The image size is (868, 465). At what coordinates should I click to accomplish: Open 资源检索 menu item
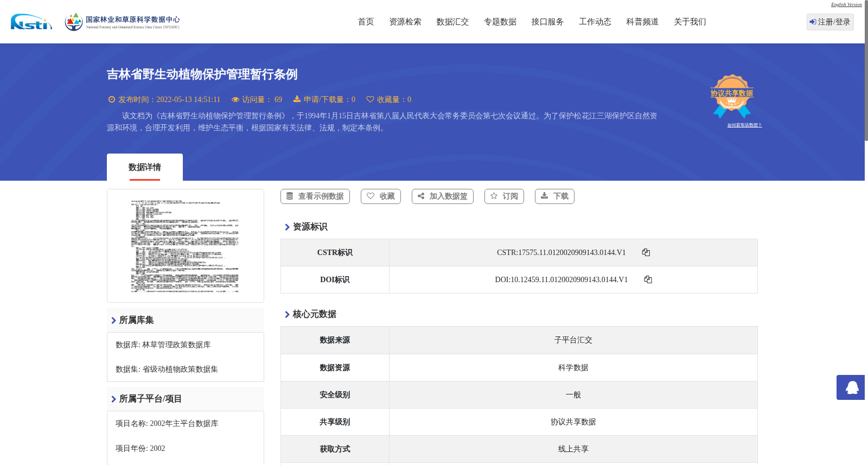tap(405, 22)
